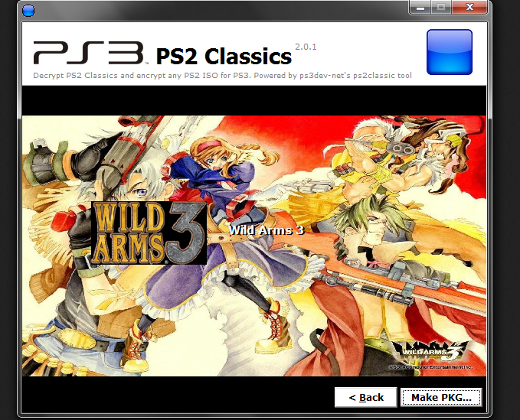The image size is (520, 420).
Task: Click the 2.0.1 version number
Action: tap(306, 47)
